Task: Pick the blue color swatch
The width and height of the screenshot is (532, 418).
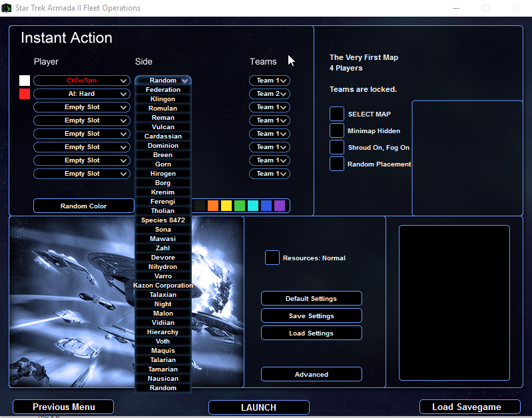Action: [x=266, y=206]
